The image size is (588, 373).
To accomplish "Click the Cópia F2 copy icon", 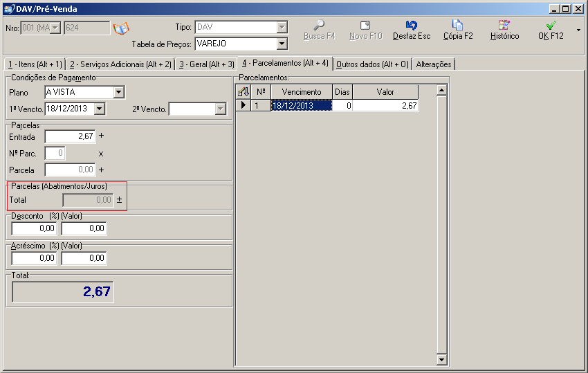I will pyautogui.click(x=457, y=25).
